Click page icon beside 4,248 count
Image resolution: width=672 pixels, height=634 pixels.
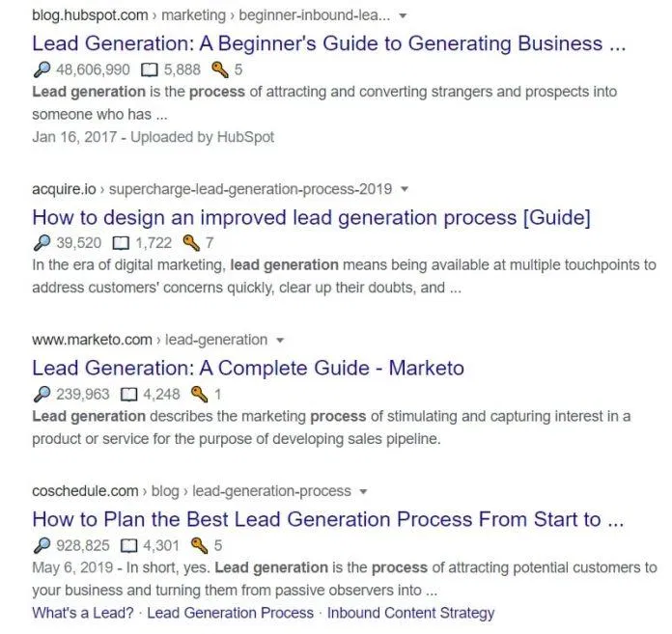pos(128,394)
